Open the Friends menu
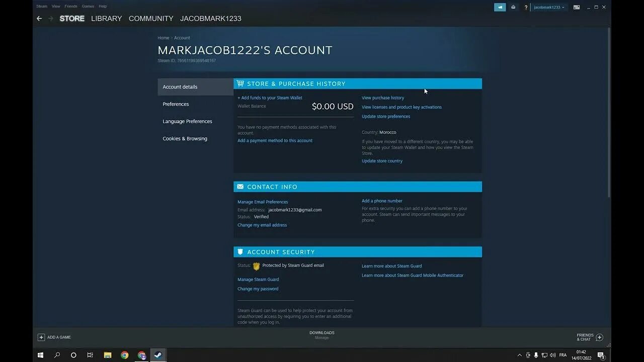Viewport: 644px width, 362px height. click(x=70, y=6)
